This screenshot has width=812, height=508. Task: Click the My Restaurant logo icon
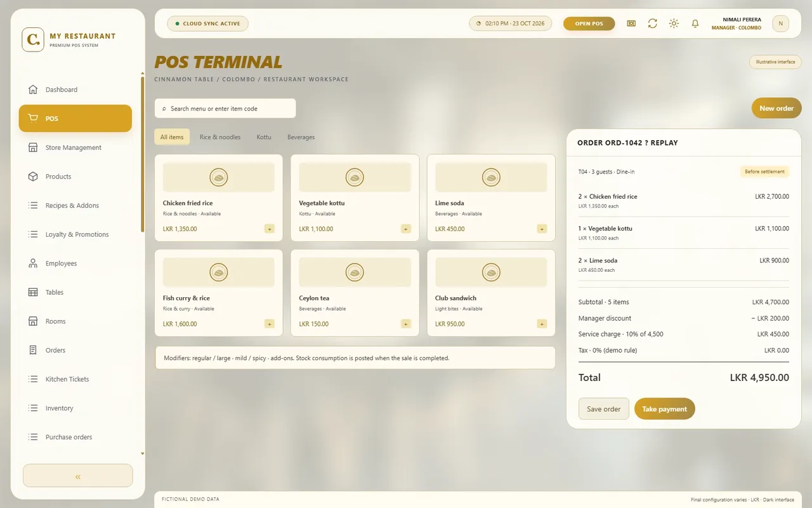(x=33, y=39)
